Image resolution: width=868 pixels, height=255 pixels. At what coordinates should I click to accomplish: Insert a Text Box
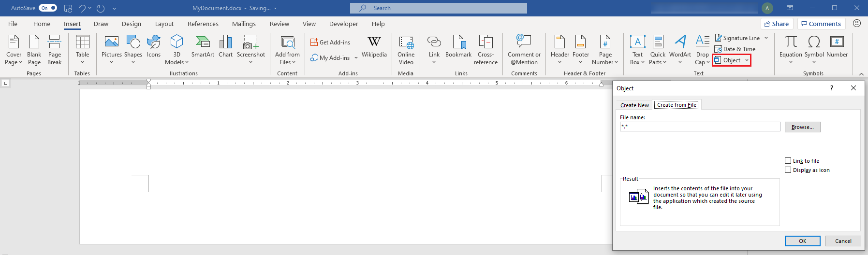coord(637,50)
